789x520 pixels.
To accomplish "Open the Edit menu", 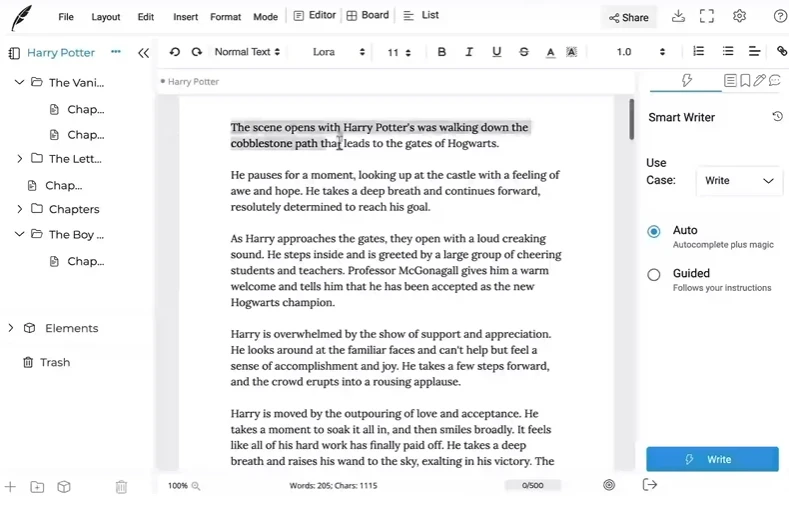I will click(145, 17).
